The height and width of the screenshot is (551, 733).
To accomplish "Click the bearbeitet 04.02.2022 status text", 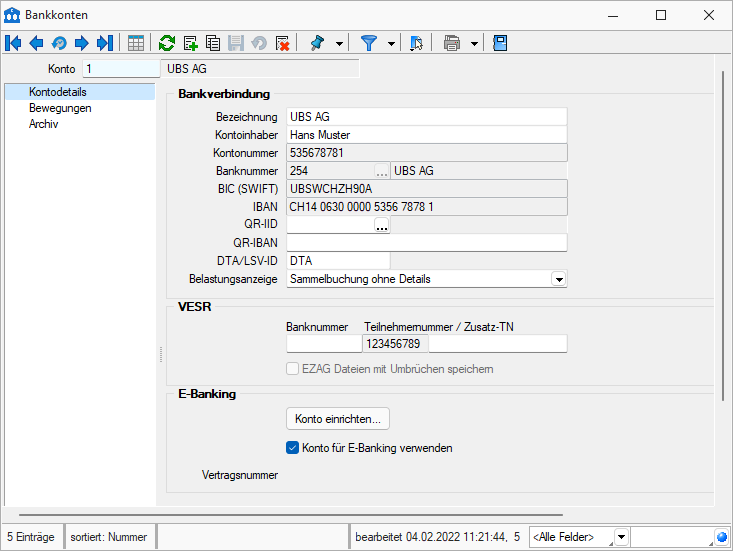I will point(438,537).
